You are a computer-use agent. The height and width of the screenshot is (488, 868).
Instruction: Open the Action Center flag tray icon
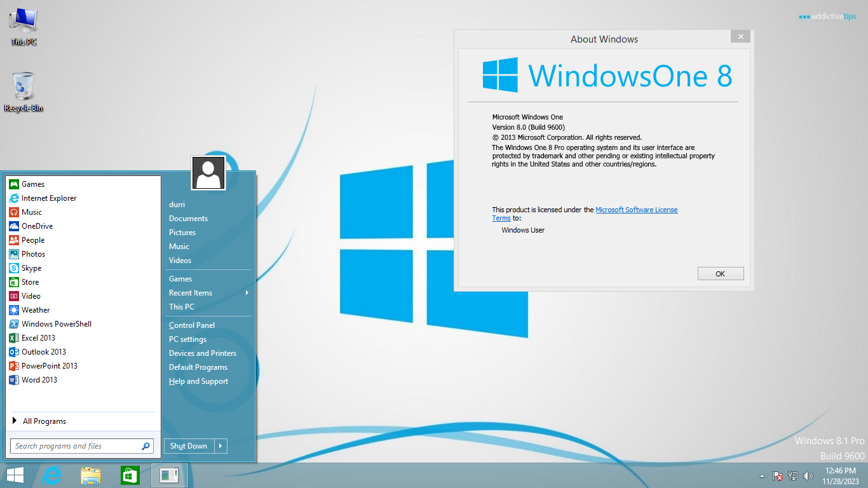point(777,476)
